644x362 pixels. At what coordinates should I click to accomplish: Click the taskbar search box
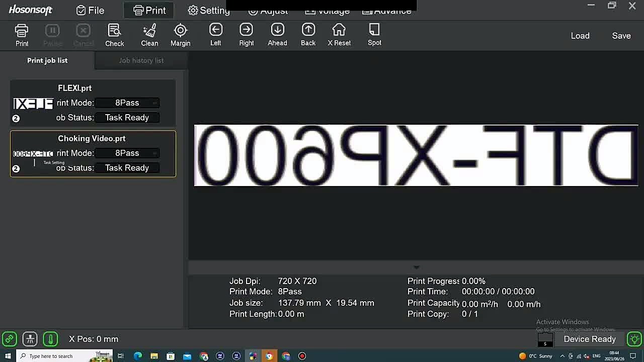[x=65, y=356]
